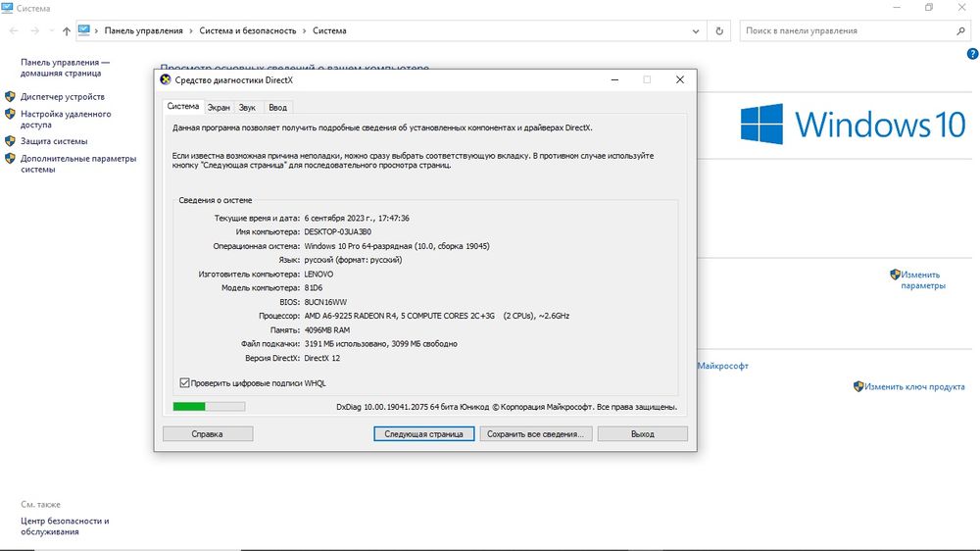Click the DirectX 12 version value
Screen dimensions: 980x551
coord(321,359)
